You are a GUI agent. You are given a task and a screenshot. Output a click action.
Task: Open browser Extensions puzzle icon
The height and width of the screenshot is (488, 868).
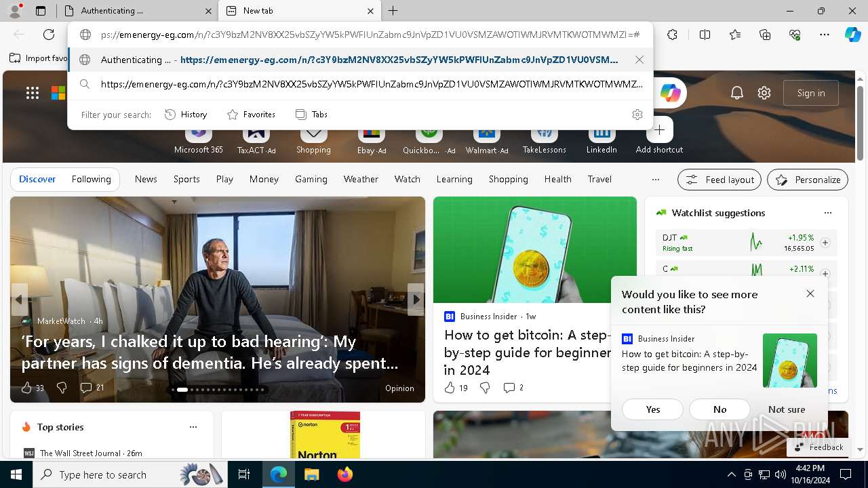click(x=672, y=35)
